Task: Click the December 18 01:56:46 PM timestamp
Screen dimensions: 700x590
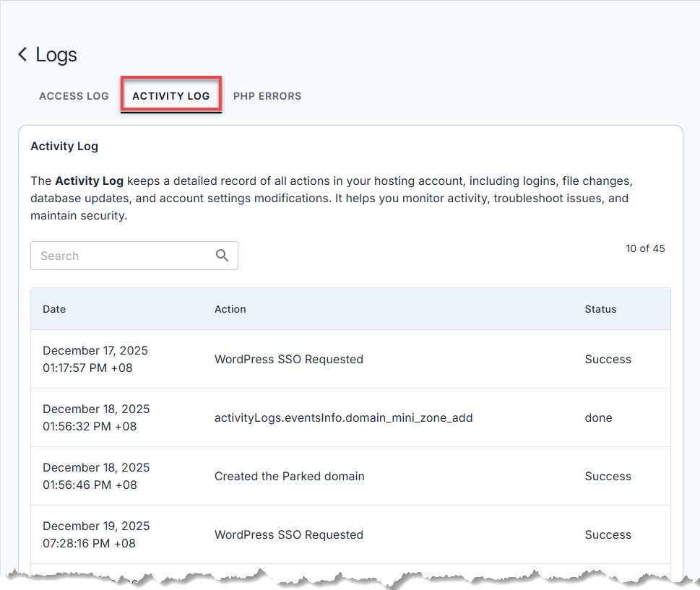Action: [87, 485]
